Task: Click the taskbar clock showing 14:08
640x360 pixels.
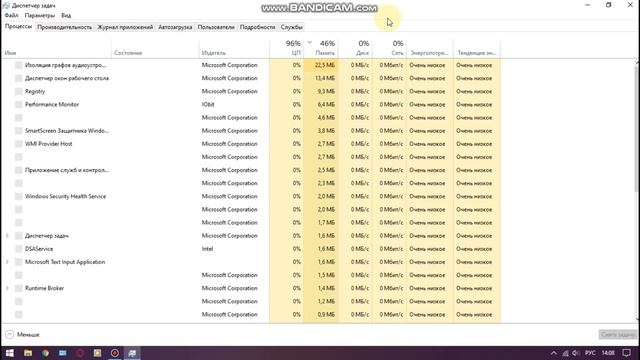Action: [608, 353]
